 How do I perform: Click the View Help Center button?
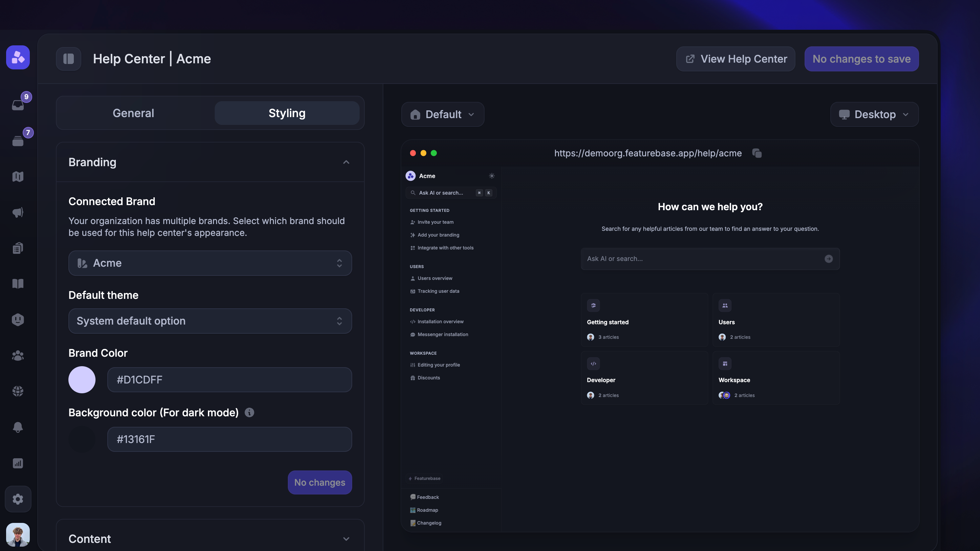tap(736, 59)
